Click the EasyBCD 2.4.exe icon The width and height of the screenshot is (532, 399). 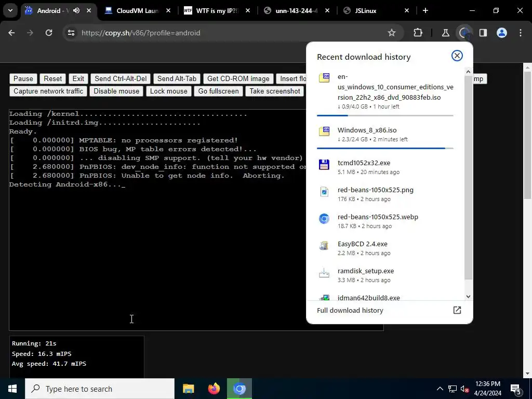point(324,245)
